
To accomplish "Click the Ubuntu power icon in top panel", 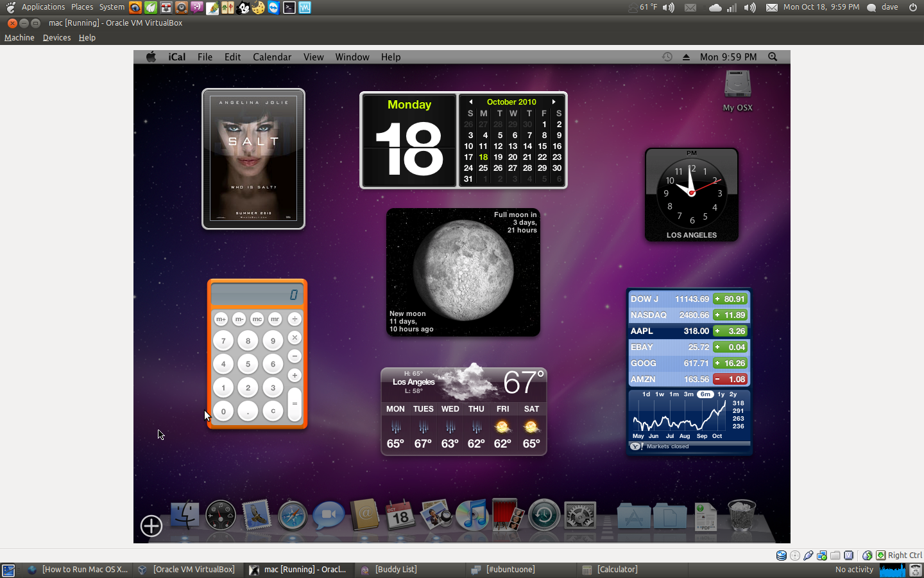I will point(913,7).
